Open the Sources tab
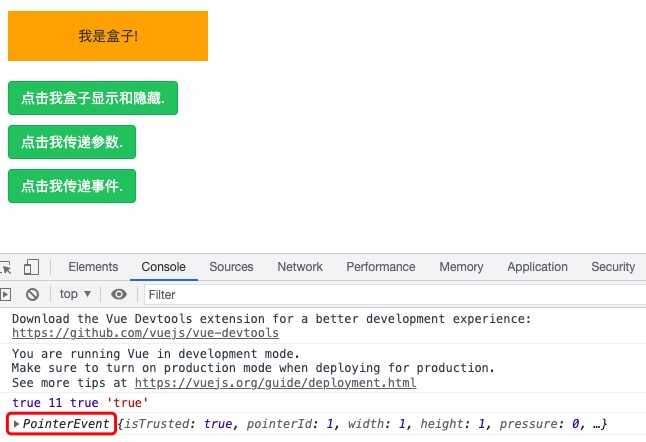The width and height of the screenshot is (646, 442). (231, 267)
